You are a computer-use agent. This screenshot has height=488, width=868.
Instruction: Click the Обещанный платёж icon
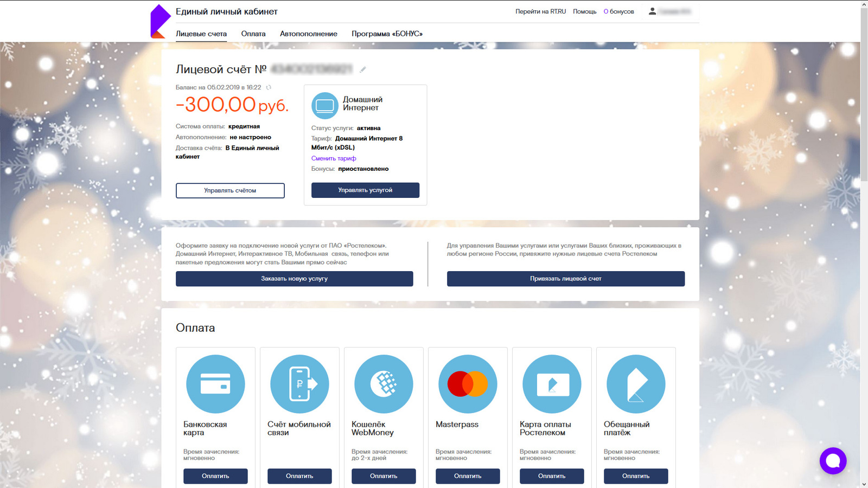coord(636,384)
